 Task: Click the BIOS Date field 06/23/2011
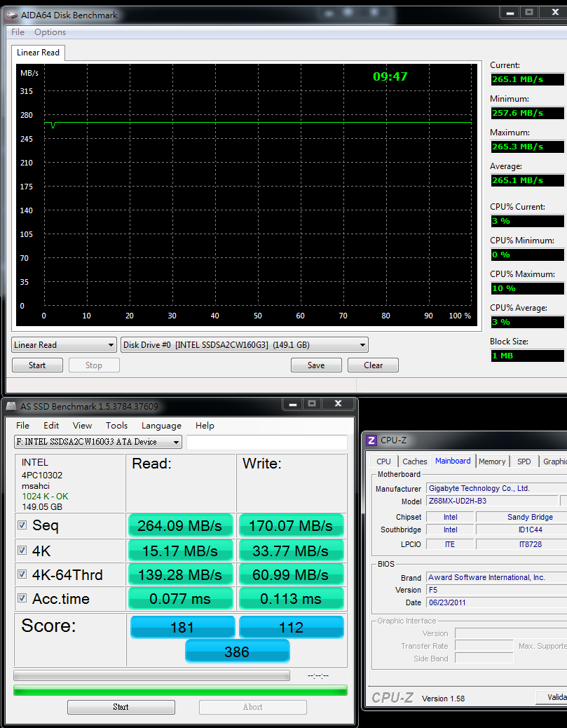tap(496, 602)
